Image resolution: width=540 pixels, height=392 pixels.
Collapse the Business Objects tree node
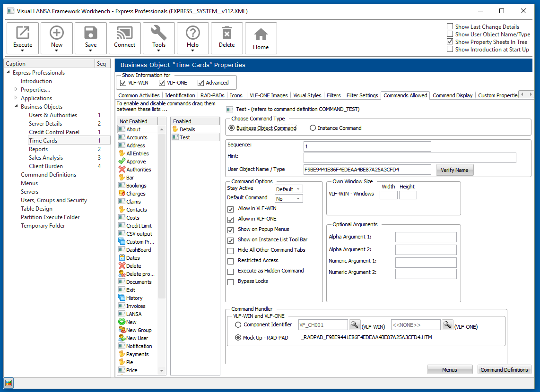[x=16, y=106]
